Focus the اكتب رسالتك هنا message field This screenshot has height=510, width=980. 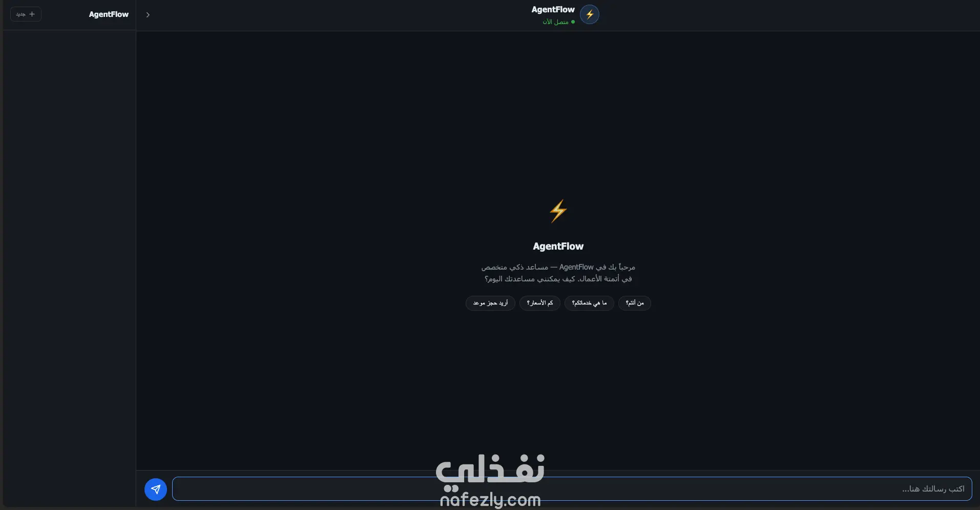click(x=572, y=489)
